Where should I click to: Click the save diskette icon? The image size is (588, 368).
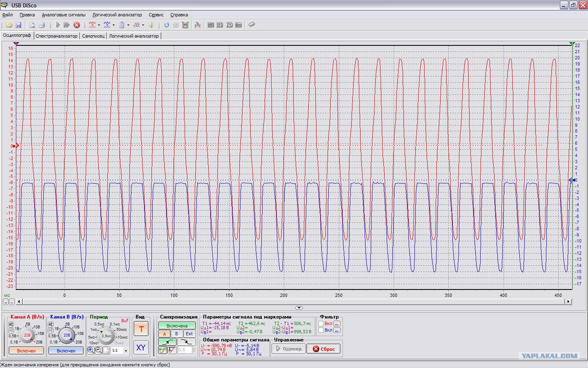click(18, 25)
